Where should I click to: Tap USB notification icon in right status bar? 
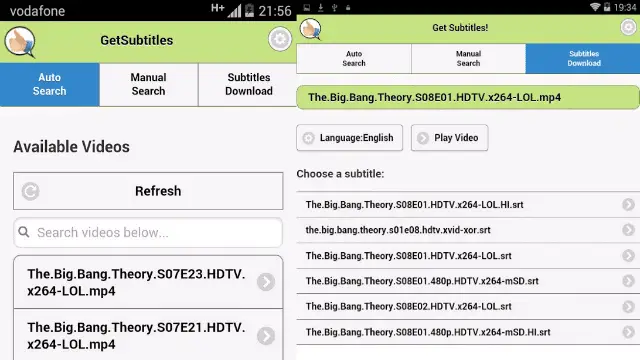click(x=334, y=7)
